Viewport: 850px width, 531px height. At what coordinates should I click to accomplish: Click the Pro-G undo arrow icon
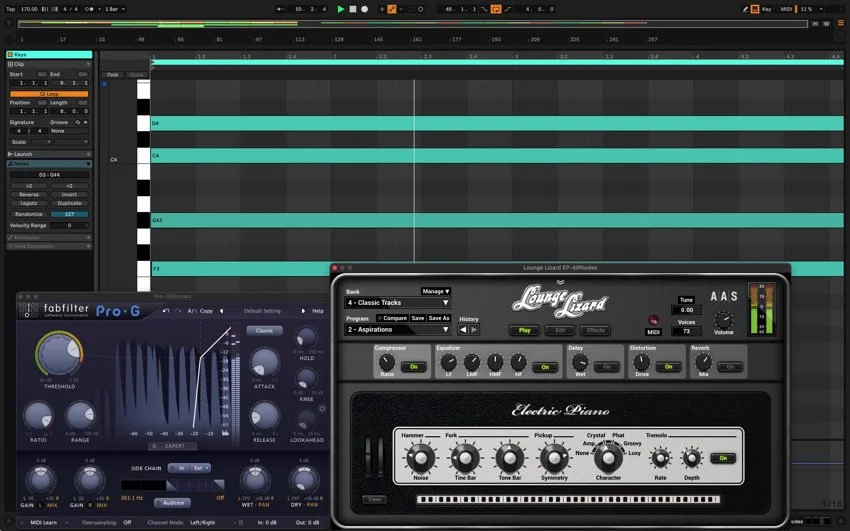(x=166, y=311)
